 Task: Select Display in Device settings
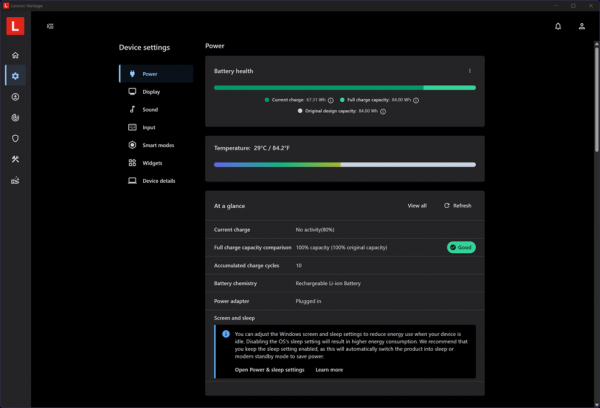point(156,92)
